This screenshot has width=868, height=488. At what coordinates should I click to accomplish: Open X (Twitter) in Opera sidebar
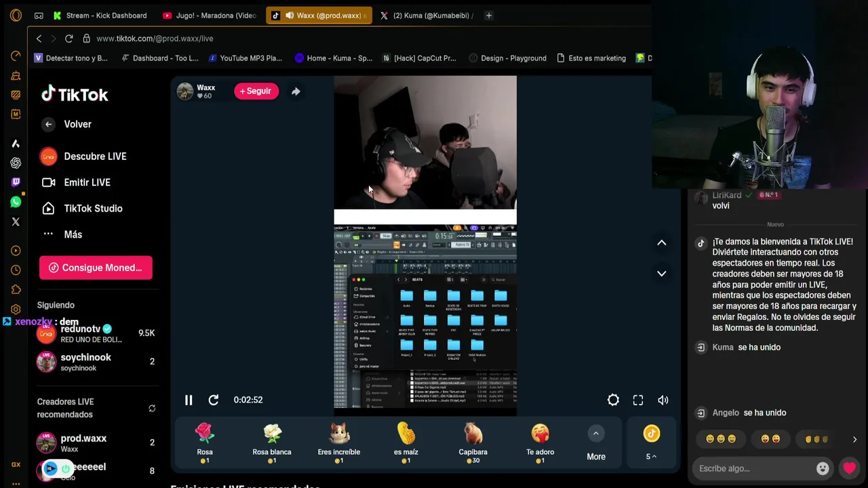(16, 222)
